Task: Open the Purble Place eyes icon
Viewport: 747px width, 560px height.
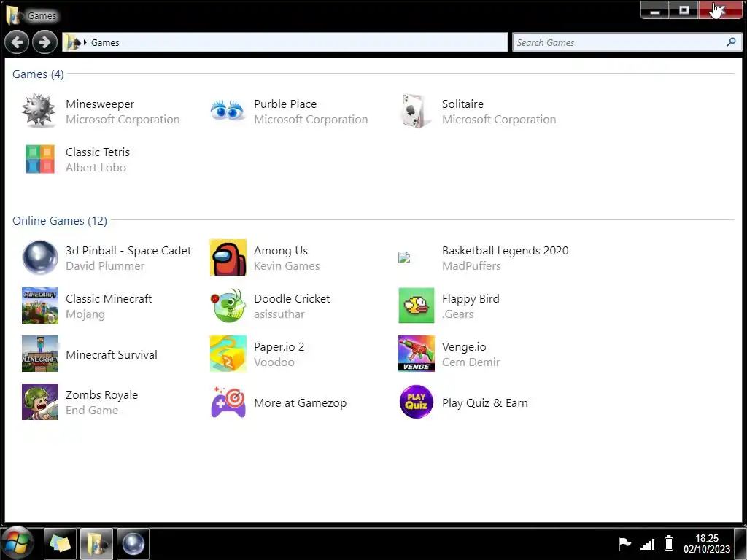Action: (228, 111)
